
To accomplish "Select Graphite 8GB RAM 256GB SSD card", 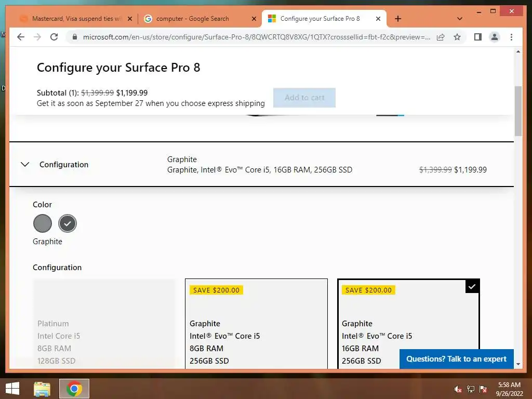I will tap(257, 324).
